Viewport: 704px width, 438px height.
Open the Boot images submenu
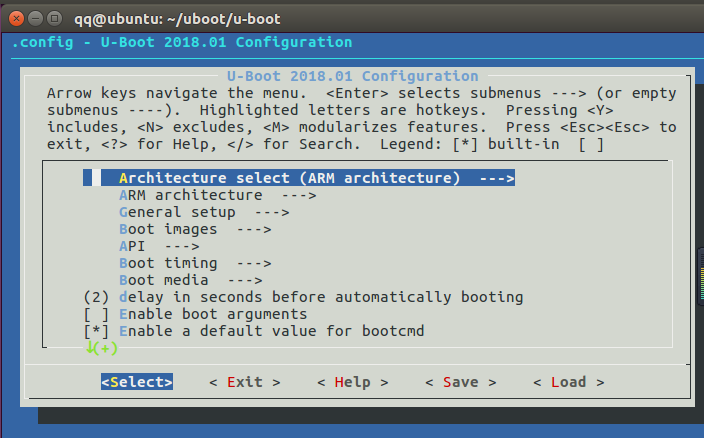[x=195, y=229]
